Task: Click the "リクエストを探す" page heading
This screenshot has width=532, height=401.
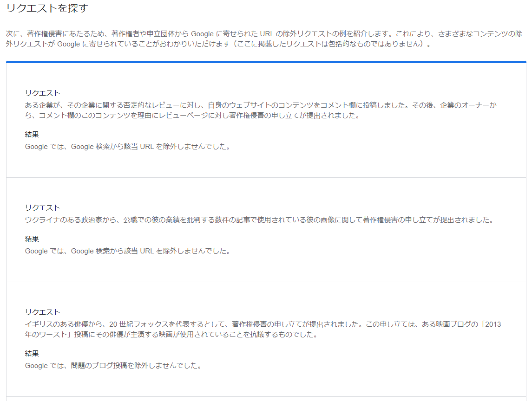Action: pos(47,8)
